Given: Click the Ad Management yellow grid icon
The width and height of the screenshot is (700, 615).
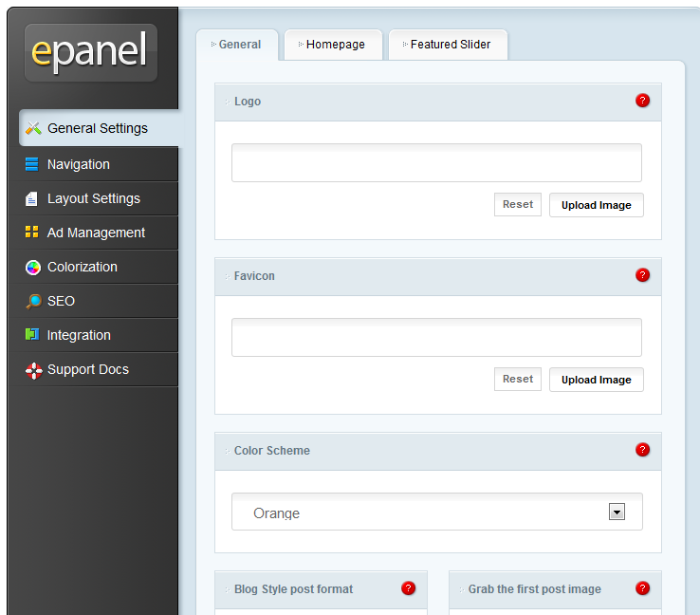Looking at the screenshot, I should click(x=31, y=232).
